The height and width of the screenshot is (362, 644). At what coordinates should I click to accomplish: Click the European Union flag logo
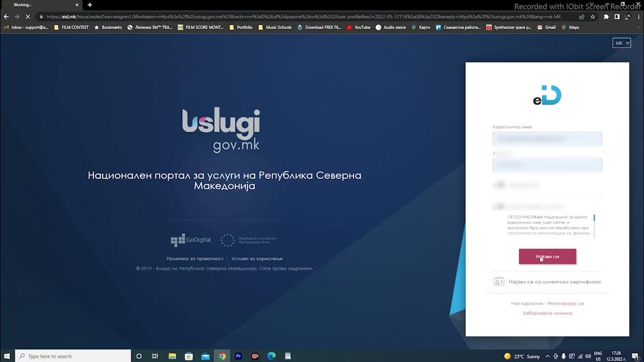pos(228,240)
